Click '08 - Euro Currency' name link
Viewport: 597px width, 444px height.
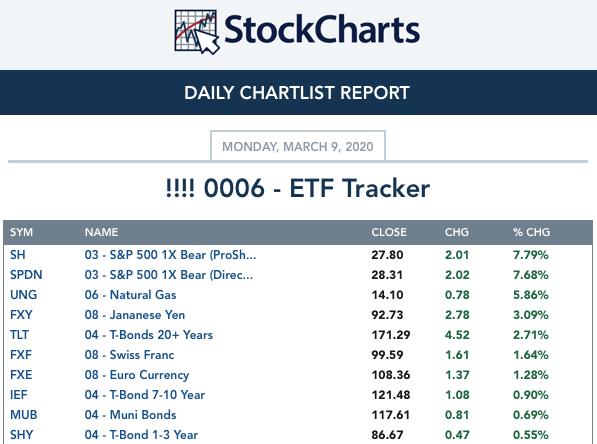pos(137,375)
